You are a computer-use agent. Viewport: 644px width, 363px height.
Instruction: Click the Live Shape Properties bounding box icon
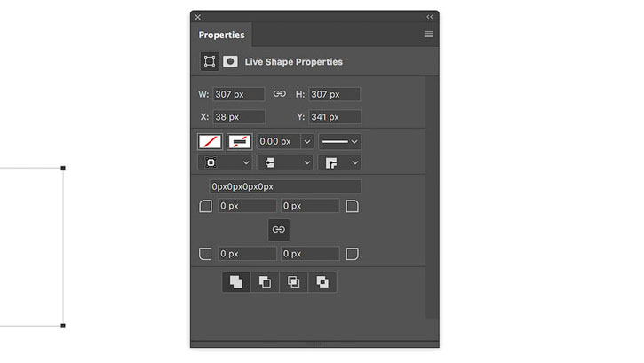click(210, 61)
